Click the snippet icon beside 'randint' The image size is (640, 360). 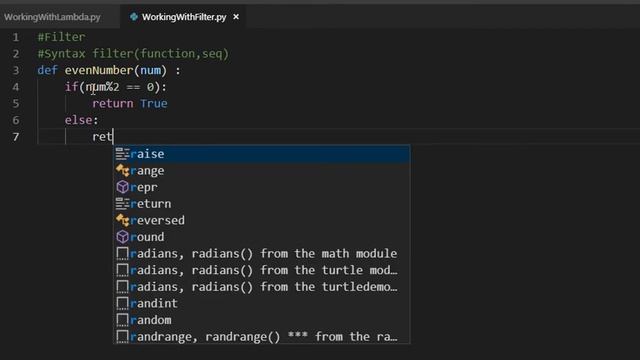click(x=122, y=304)
